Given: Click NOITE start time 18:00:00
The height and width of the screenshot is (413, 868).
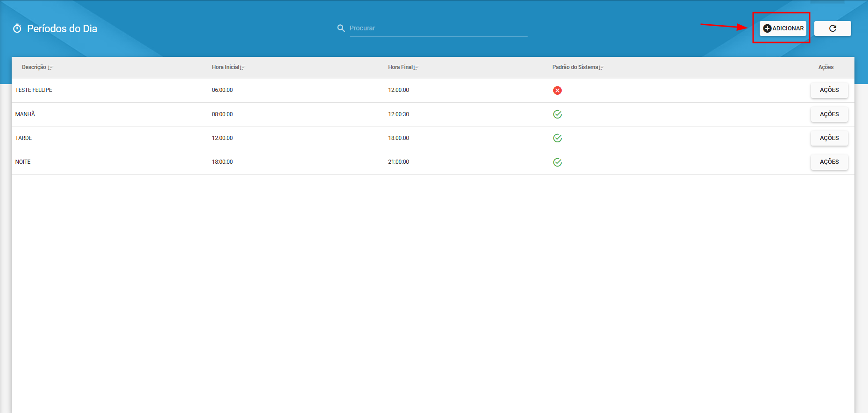Looking at the screenshot, I should coord(222,162).
